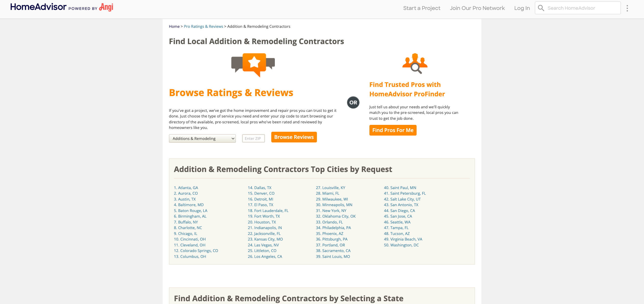Open Start a Project menu item
The height and width of the screenshot is (304, 644).
click(421, 8)
